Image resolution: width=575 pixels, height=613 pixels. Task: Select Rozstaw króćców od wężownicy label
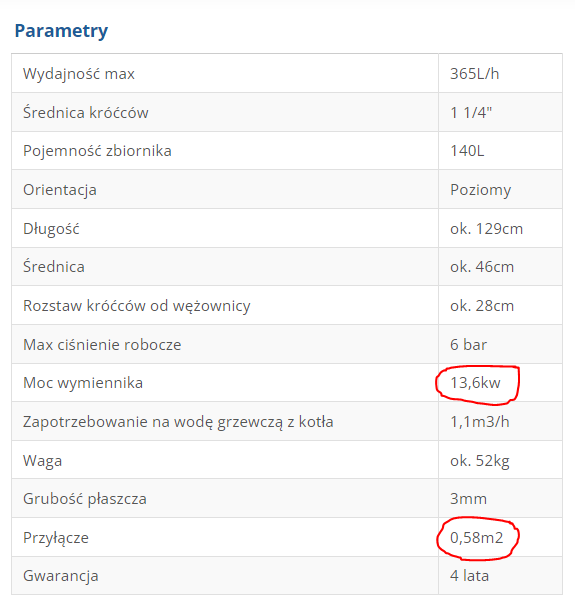pyautogui.click(x=136, y=306)
